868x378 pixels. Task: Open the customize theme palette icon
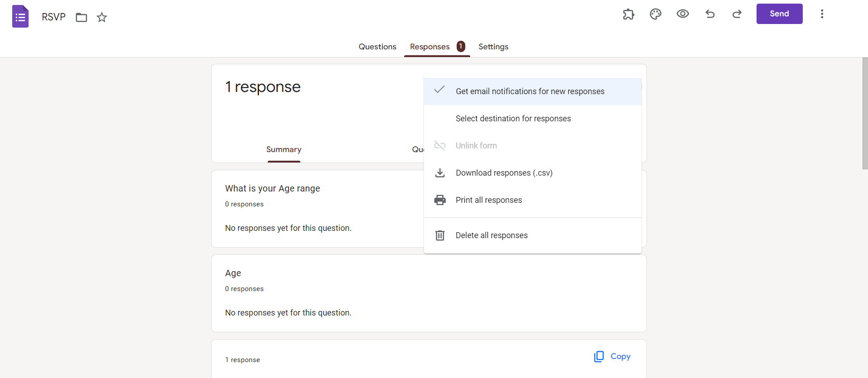[656, 14]
